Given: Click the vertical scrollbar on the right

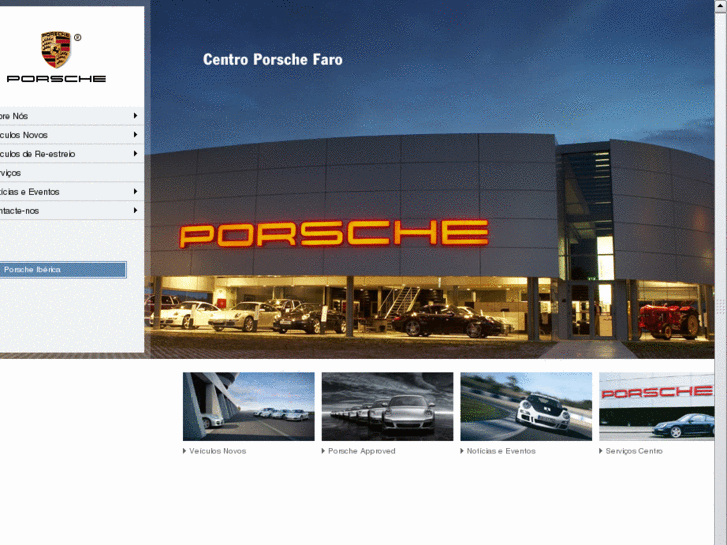Looking at the screenshot, I should pos(721,272).
